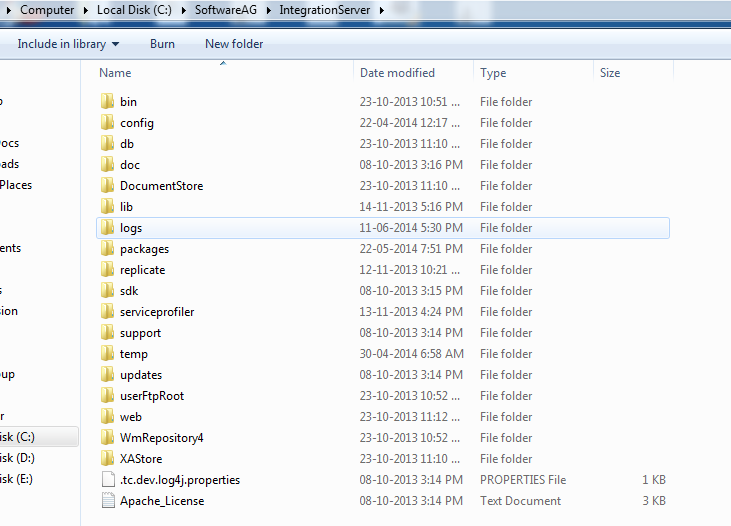Select the web folder icon
Image resolution: width=731 pixels, height=526 pixels.
point(107,416)
